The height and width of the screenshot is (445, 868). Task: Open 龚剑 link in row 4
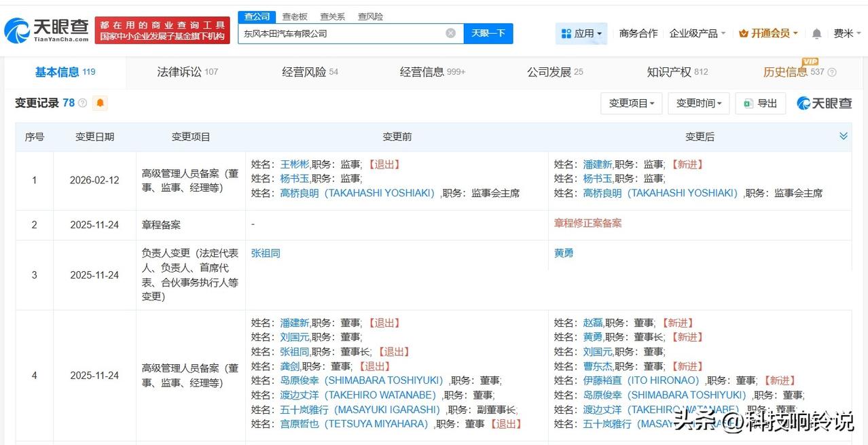click(x=289, y=366)
